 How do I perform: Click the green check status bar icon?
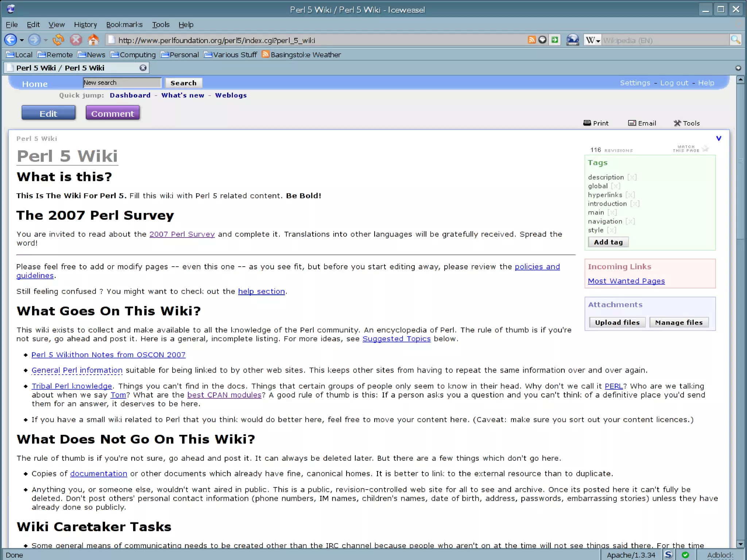click(685, 555)
